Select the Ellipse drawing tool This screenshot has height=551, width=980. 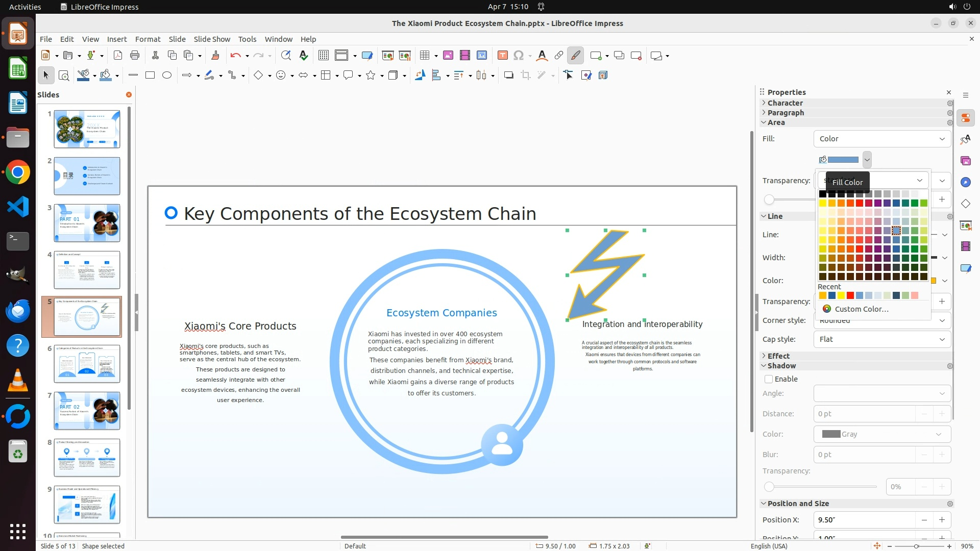click(x=167, y=76)
